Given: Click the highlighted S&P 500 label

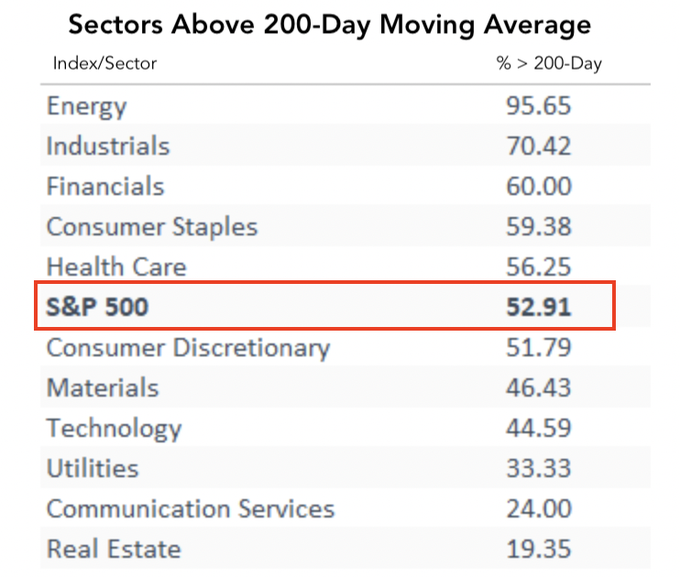Looking at the screenshot, I should tap(97, 307).
